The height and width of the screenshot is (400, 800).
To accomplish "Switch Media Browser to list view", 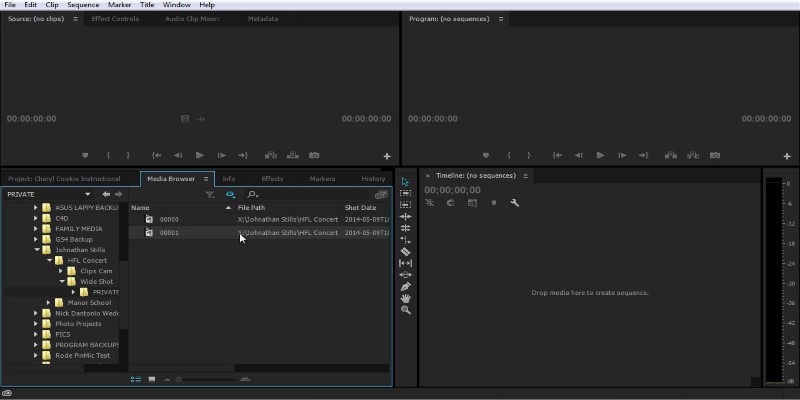I will pos(136,379).
